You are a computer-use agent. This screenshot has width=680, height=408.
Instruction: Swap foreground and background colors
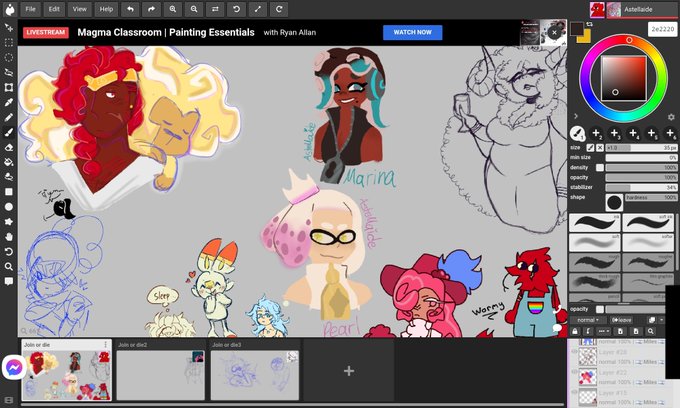pos(589,24)
